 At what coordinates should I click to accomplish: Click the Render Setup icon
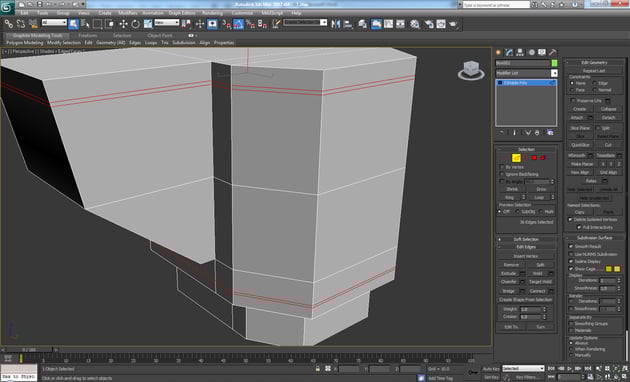[429, 24]
